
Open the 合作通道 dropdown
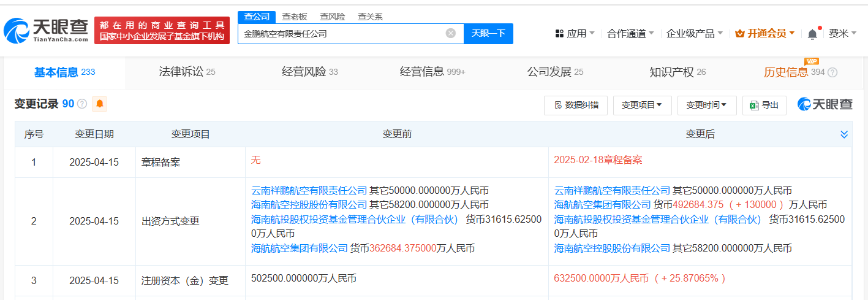[x=630, y=33]
